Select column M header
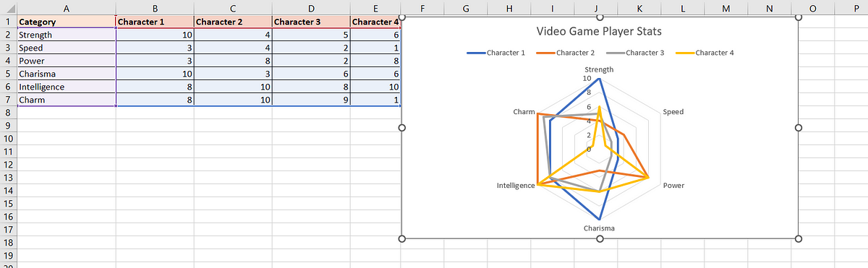This screenshot has height=268, width=868. [726, 8]
